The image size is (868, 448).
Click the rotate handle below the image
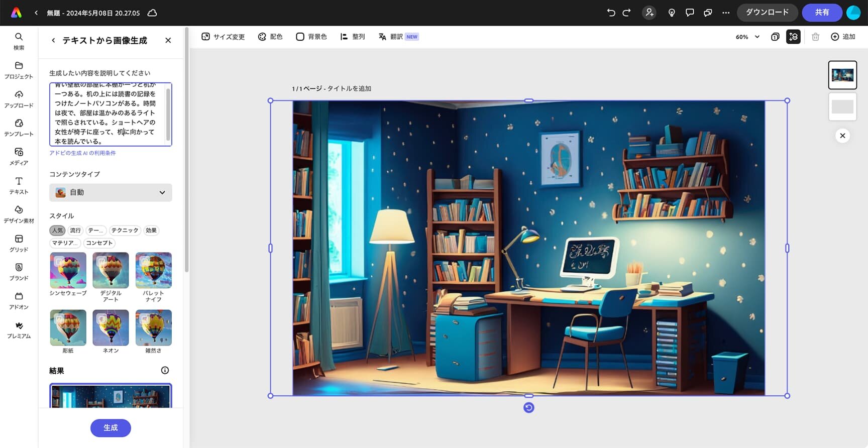(528, 407)
